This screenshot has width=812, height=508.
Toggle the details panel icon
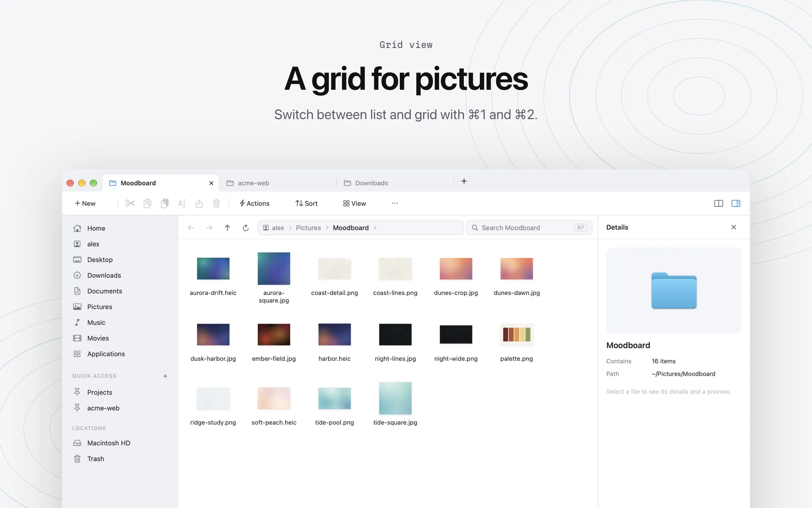tap(736, 203)
